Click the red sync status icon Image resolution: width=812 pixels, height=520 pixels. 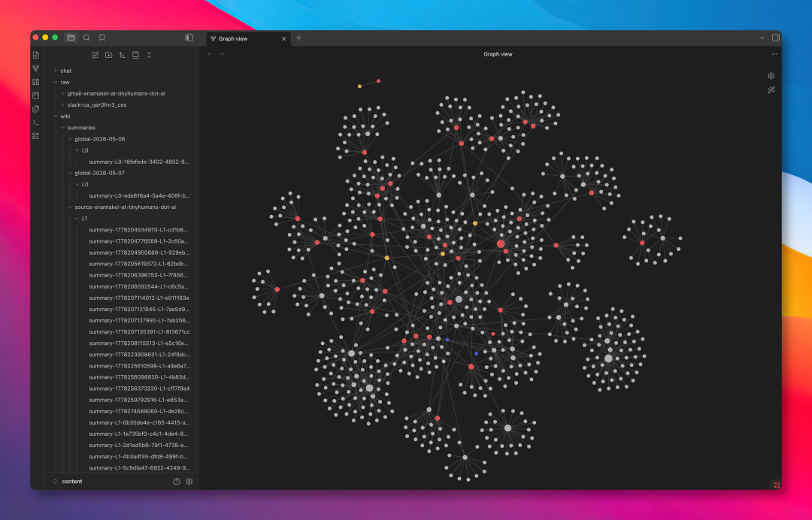tap(776, 485)
